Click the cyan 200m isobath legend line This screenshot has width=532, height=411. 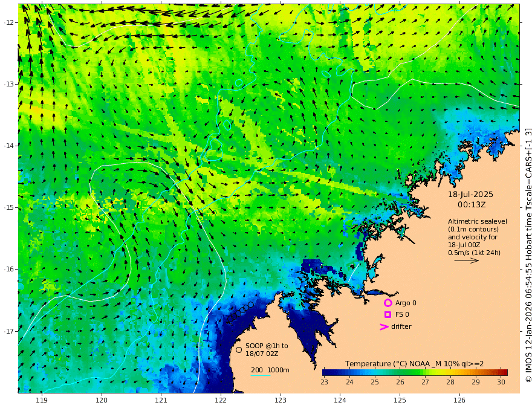tap(260, 375)
